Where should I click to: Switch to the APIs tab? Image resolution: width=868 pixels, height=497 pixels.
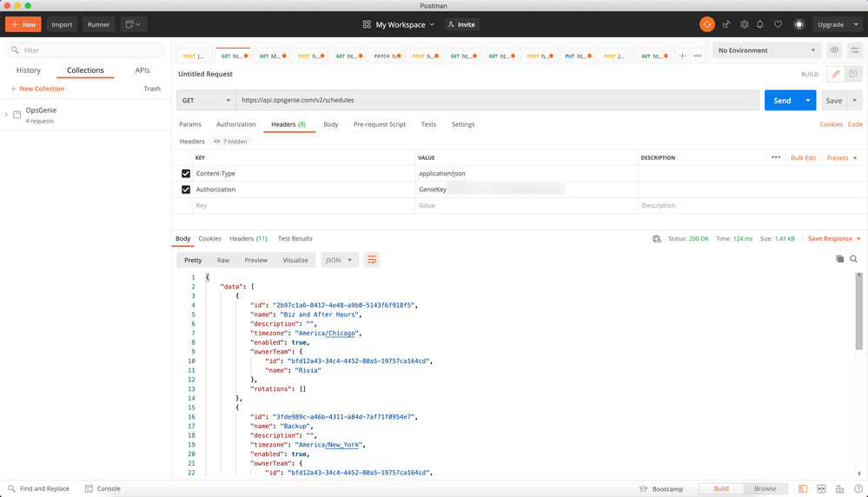142,70
